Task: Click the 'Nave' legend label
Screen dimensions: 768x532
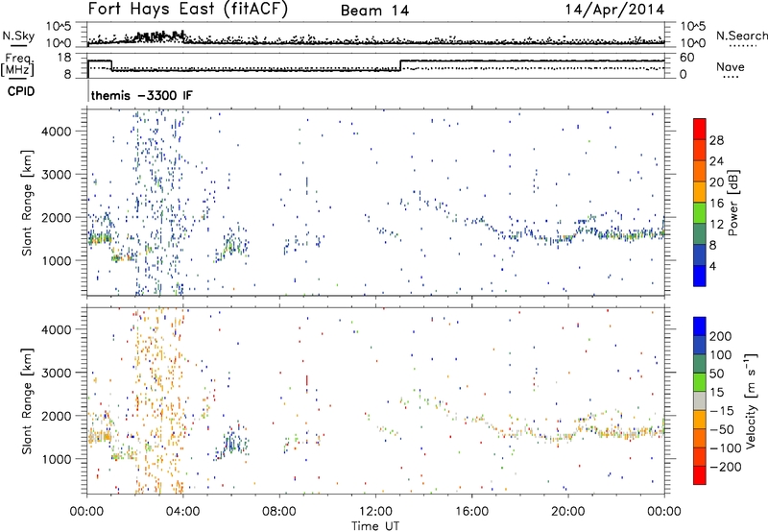Action: coord(731,67)
